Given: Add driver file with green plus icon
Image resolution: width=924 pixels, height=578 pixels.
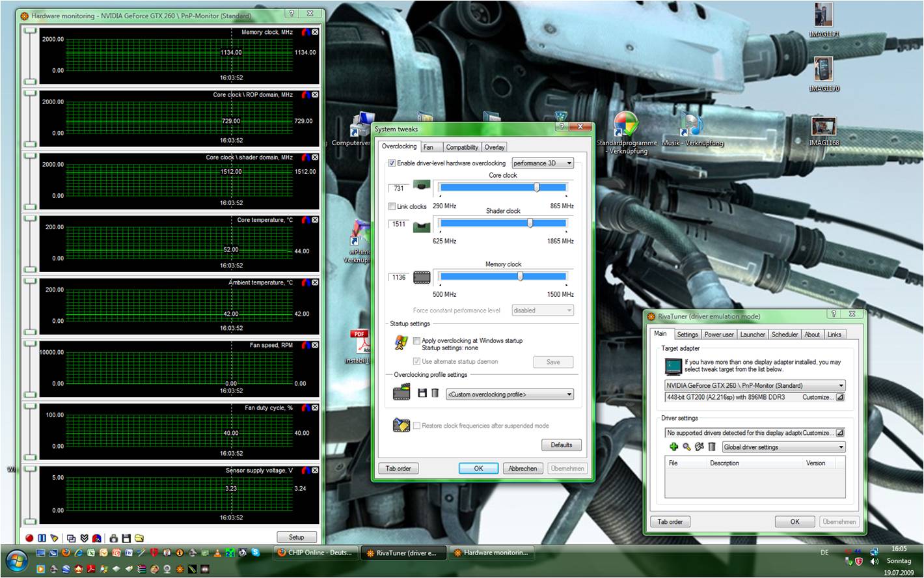Looking at the screenshot, I should point(673,447).
